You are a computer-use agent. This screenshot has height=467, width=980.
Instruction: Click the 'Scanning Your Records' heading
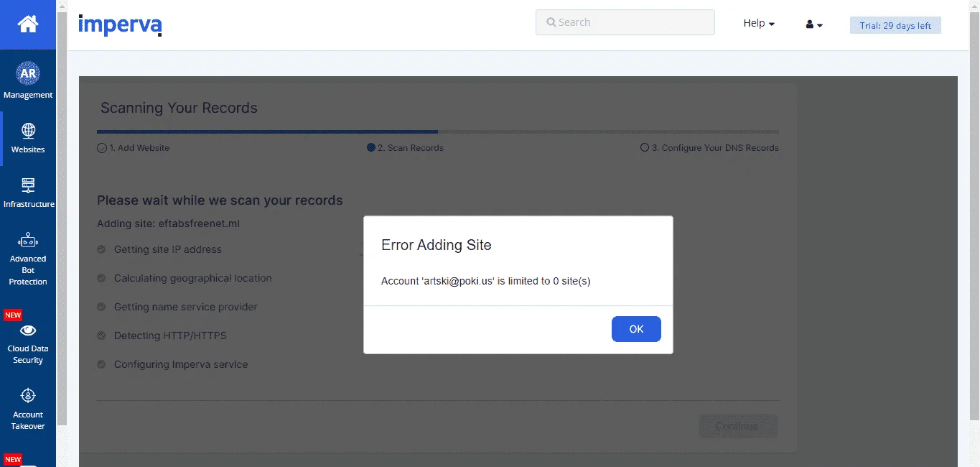(179, 108)
